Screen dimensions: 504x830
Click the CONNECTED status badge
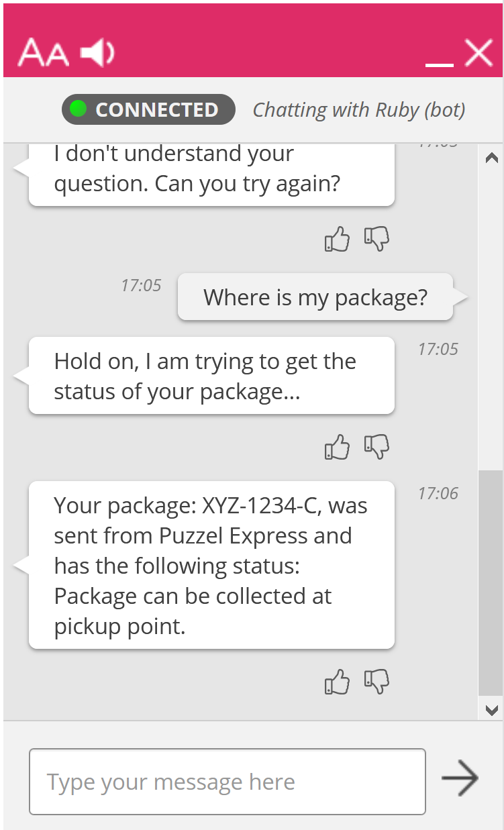[148, 109]
